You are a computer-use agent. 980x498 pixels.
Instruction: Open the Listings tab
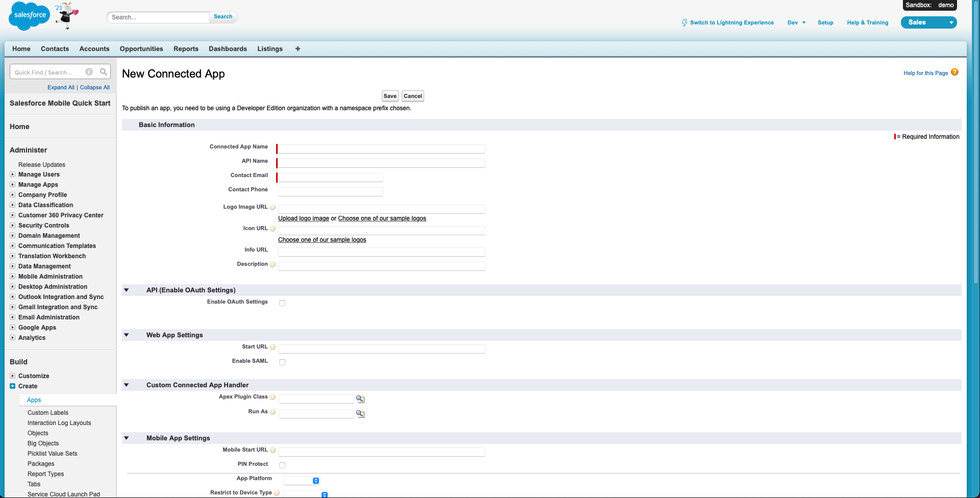pos(270,49)
